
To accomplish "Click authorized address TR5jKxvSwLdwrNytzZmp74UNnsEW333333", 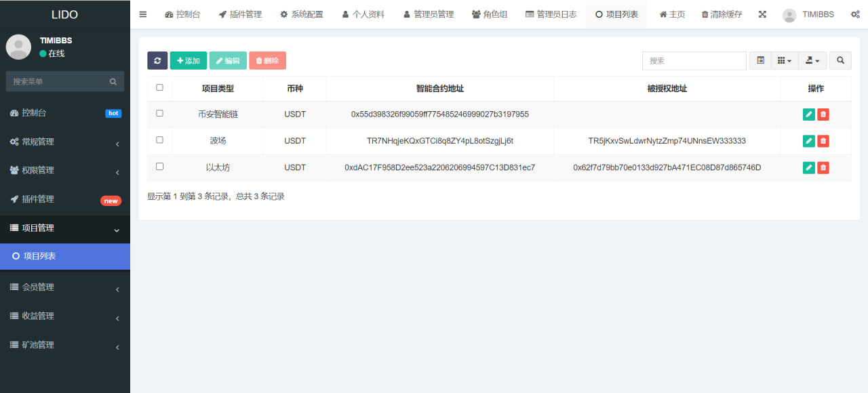I will pyautogui.click(x=667, y=141).
